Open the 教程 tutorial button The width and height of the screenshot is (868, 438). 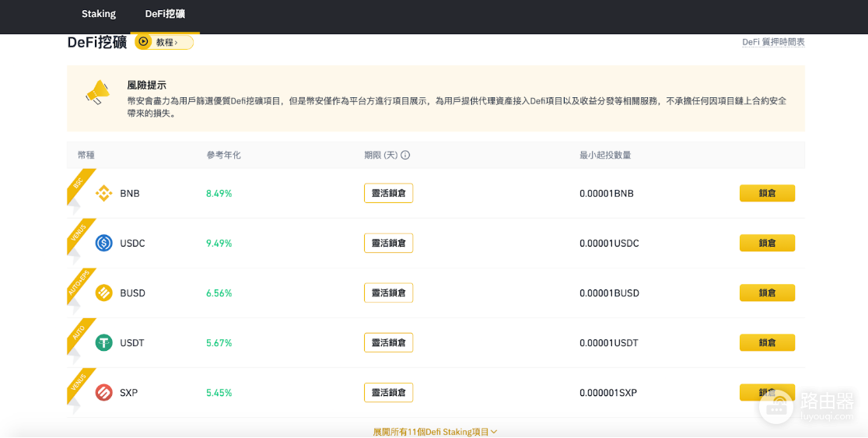point(164,42)
